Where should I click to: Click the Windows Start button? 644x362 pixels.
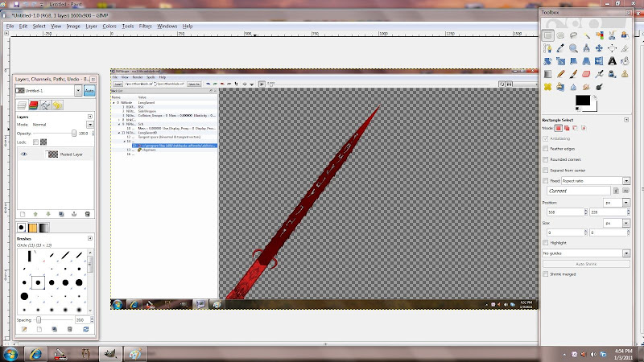tap(10, 353)
